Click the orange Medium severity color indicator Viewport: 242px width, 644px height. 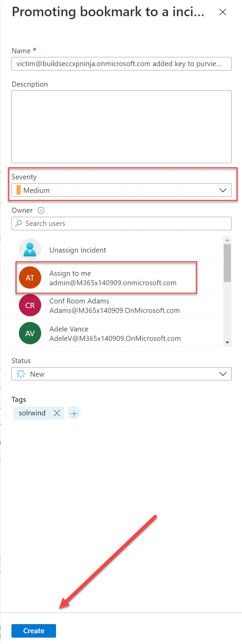19,190
